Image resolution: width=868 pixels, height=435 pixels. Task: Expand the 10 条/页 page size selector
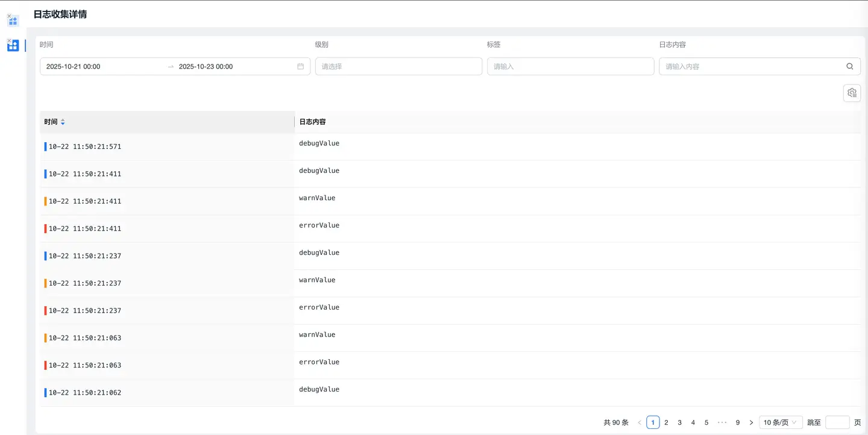(x=780, y=422)
